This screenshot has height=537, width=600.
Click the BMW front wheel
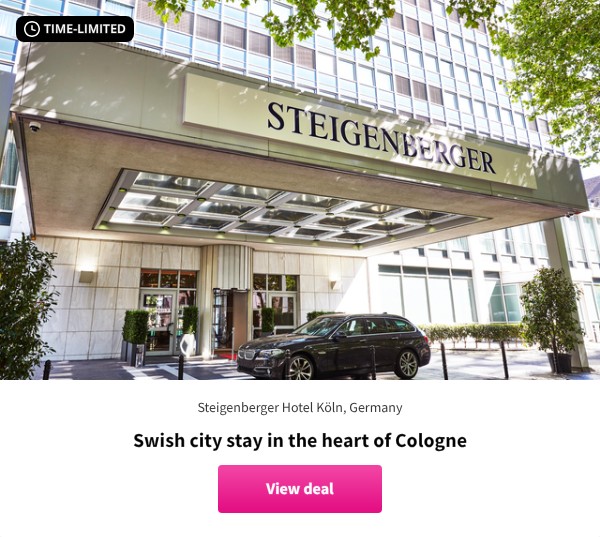click(300, 367)
